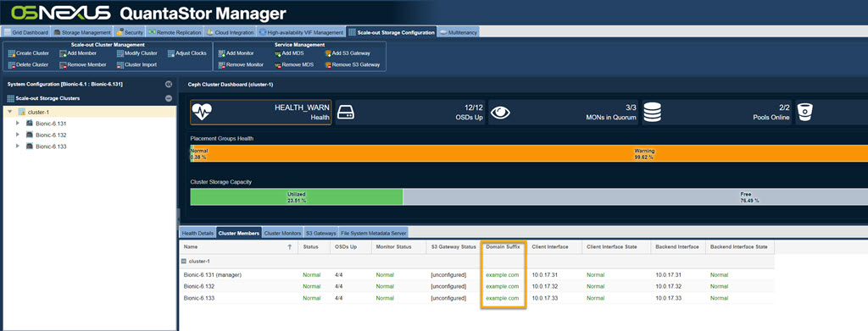
Task: Click the heartbeat Health icon
Action: 201,113
